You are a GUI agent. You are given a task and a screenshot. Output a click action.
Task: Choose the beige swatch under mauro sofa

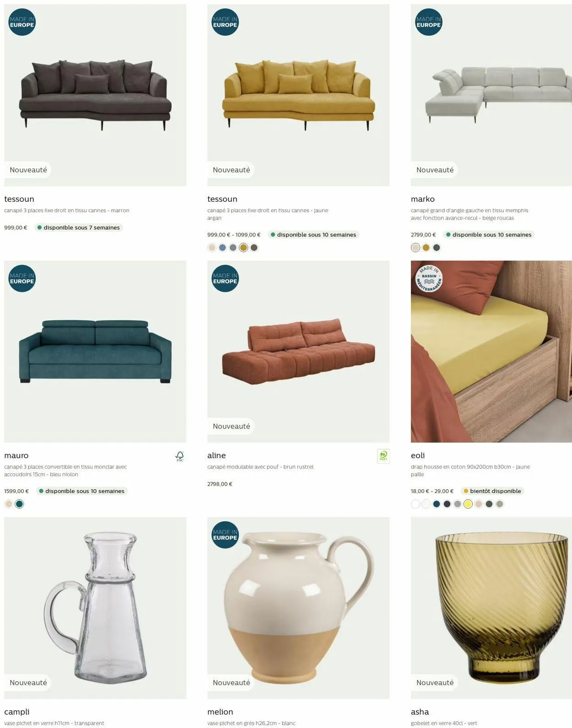pyautogui.click(x=9, y=504)
